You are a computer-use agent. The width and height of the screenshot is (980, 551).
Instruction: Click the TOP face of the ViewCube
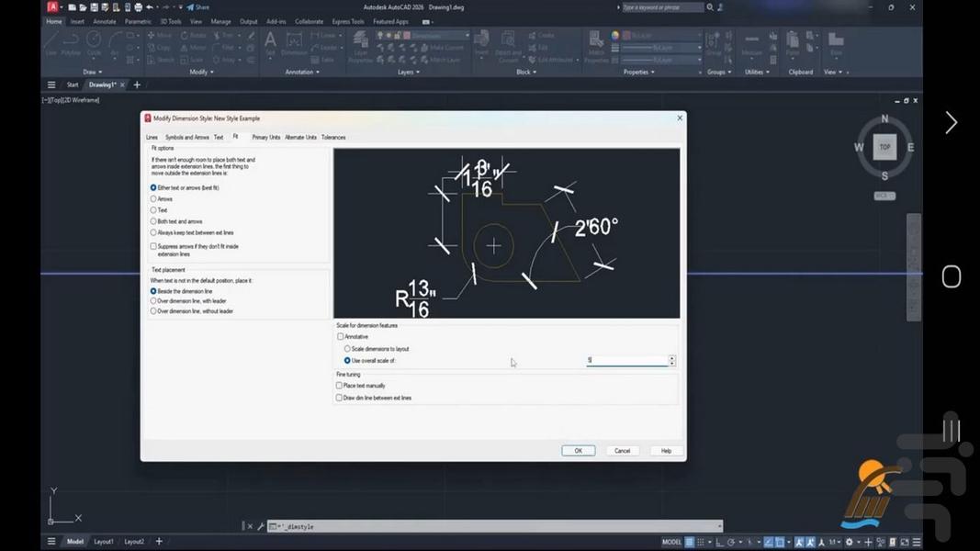tap(884, 147)
